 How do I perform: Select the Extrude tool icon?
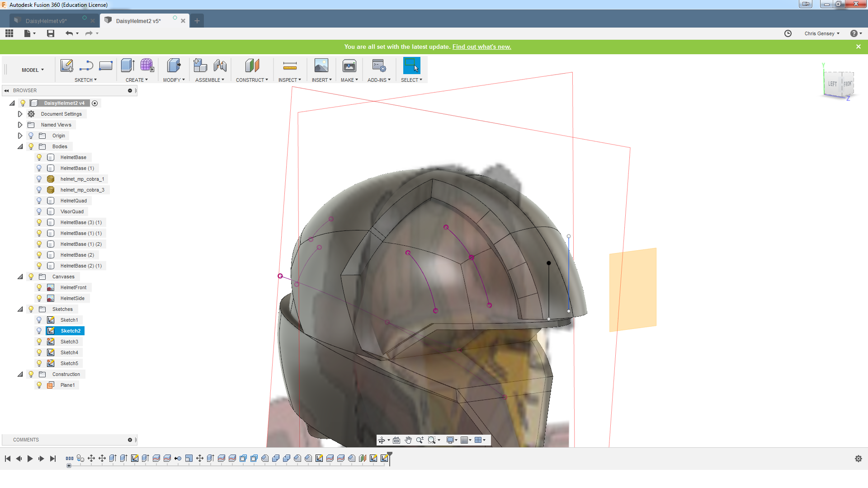pos(127,66)
